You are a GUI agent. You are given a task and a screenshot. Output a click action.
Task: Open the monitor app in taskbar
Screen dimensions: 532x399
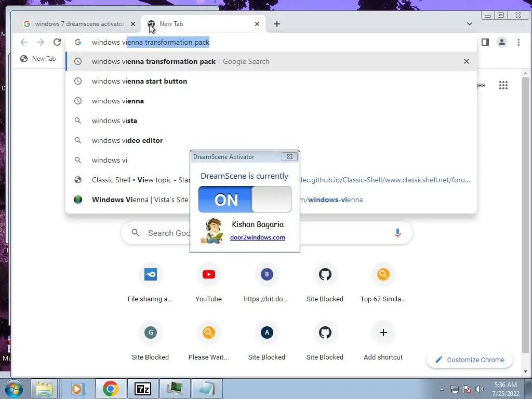click(175, 389)
